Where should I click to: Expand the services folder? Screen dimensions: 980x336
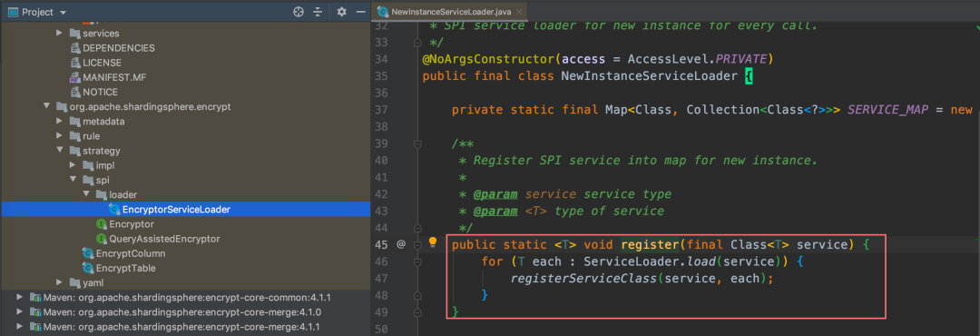(x=59, y=34)
